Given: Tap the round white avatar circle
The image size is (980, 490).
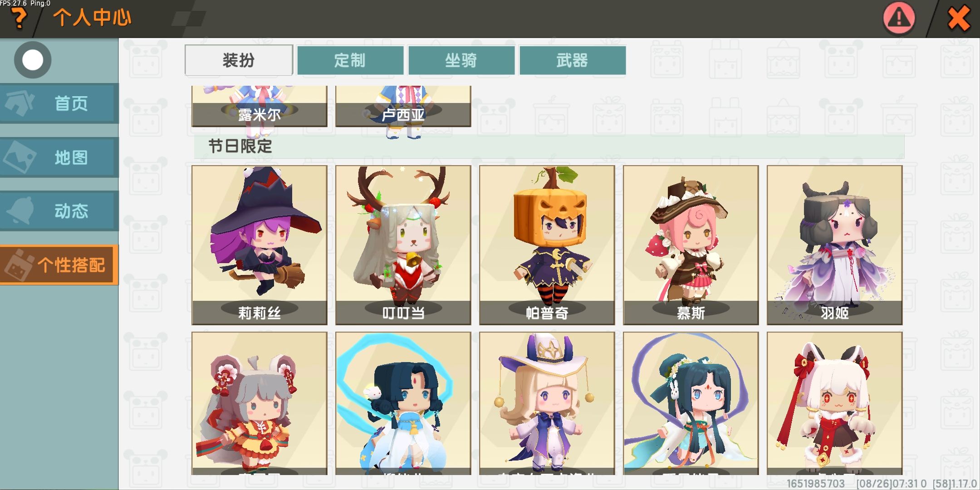Looking at the screenshot, I should point(33,60).
